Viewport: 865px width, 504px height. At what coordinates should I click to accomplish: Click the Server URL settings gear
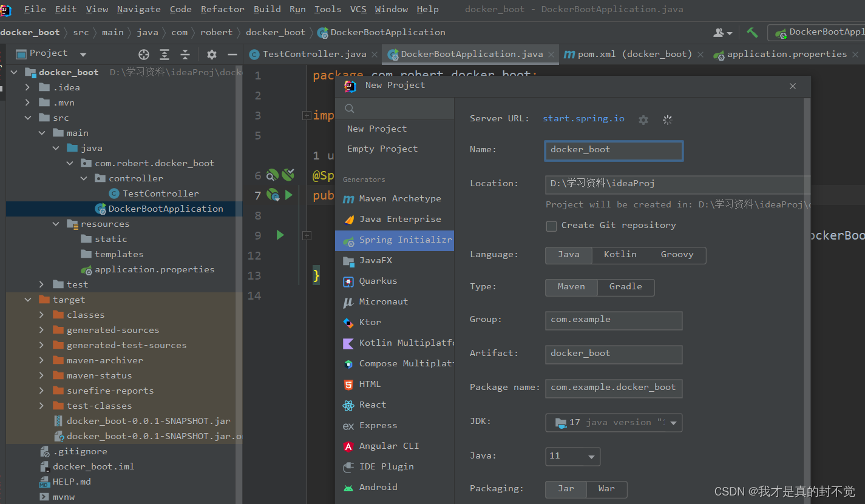[x=643, y=120]
